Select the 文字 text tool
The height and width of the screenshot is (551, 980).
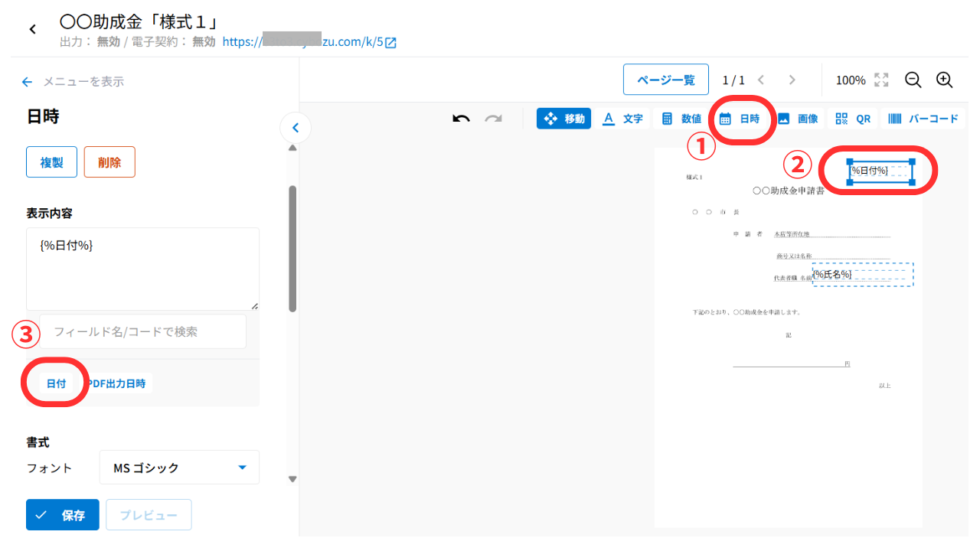[622, 119]
